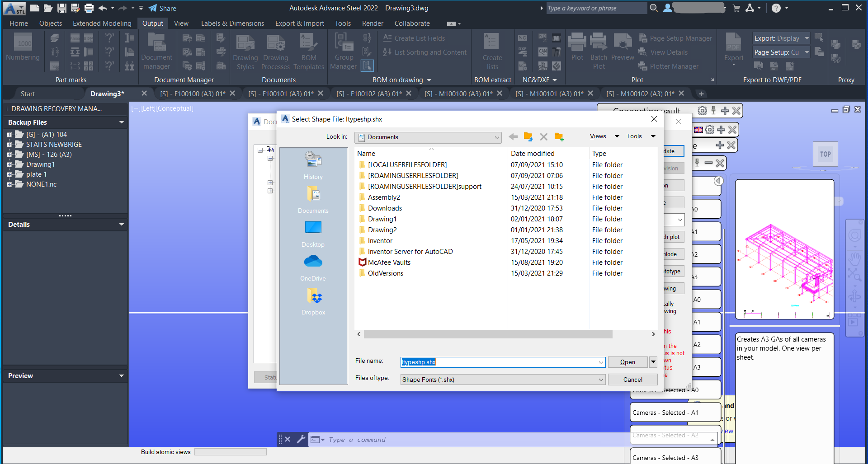Expand the NONE1.nc backup tree node

point(9,184)
